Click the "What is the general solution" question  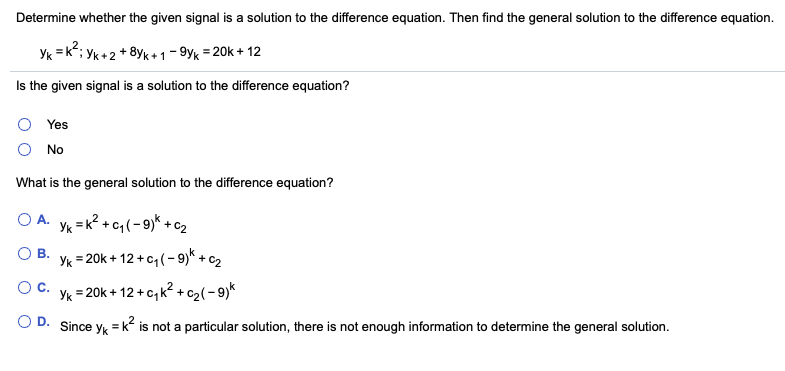pyautogui.click(x=175, y=183)
